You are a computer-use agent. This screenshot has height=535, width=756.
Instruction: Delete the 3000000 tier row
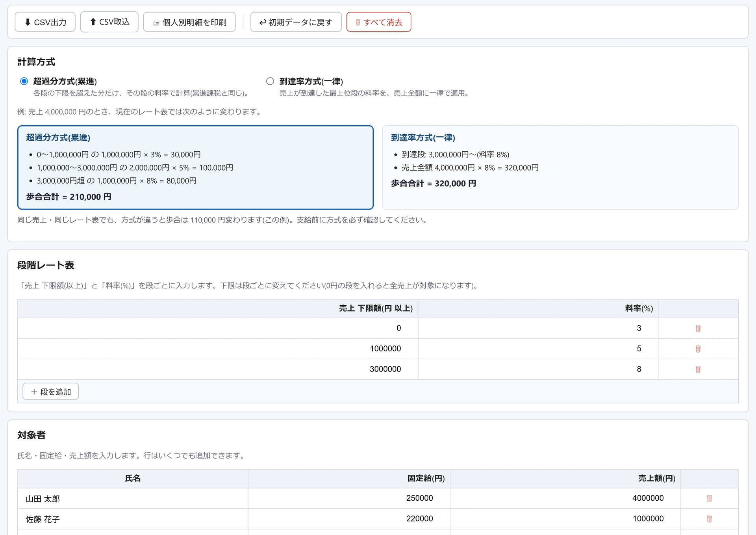[698, 369]
